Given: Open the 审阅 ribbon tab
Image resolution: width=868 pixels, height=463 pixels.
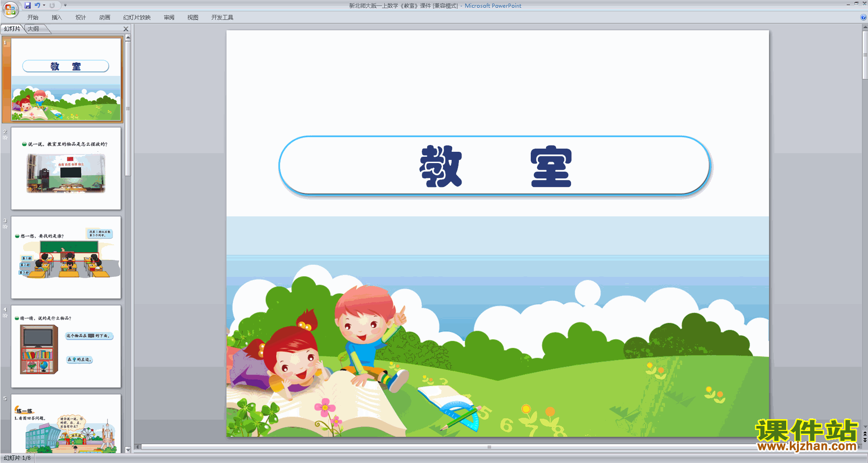Looking at the screenshot, I should coord(169,18).
